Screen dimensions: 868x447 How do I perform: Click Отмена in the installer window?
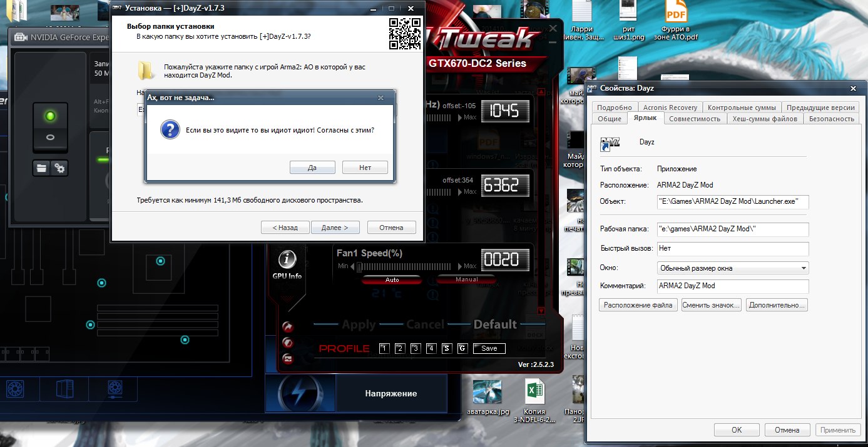(x=391, y=228)
